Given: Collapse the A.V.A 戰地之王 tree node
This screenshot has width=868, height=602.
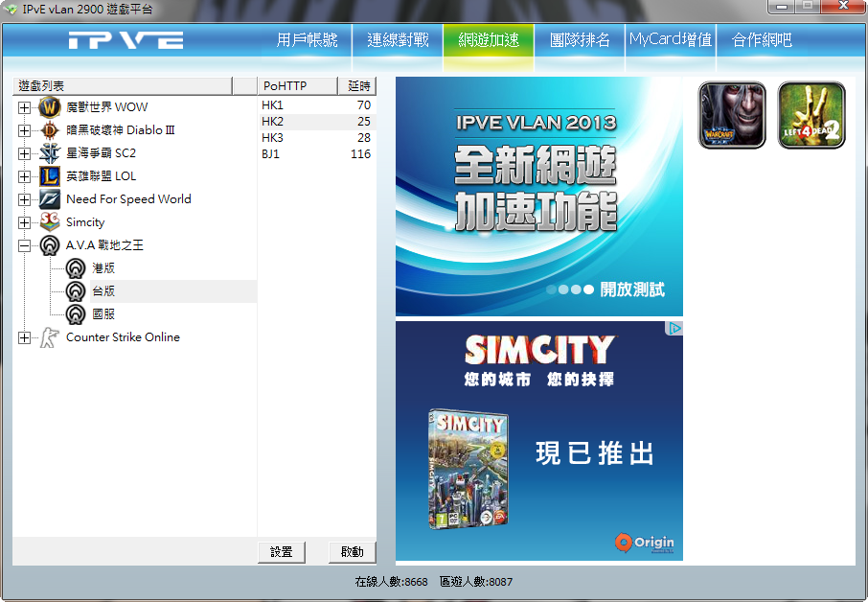Looking at the screenshot, I should click(x=24, y=245).
